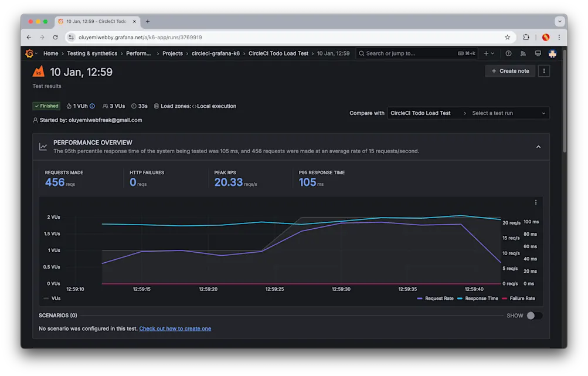Viewport: 588px width, 376px height.
Task: Bookmark the page with the star icon
Action: tap(507, 36)
